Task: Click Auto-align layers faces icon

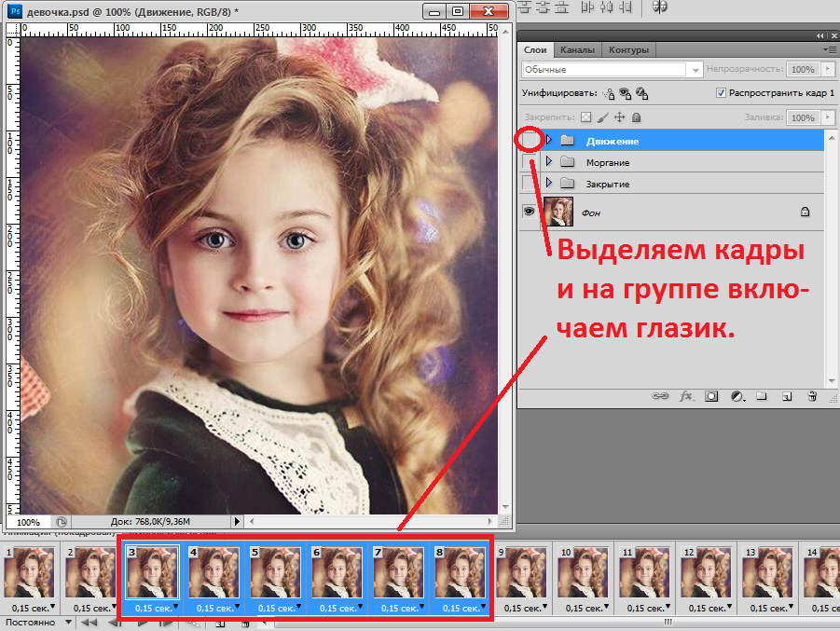Action: 659,7
